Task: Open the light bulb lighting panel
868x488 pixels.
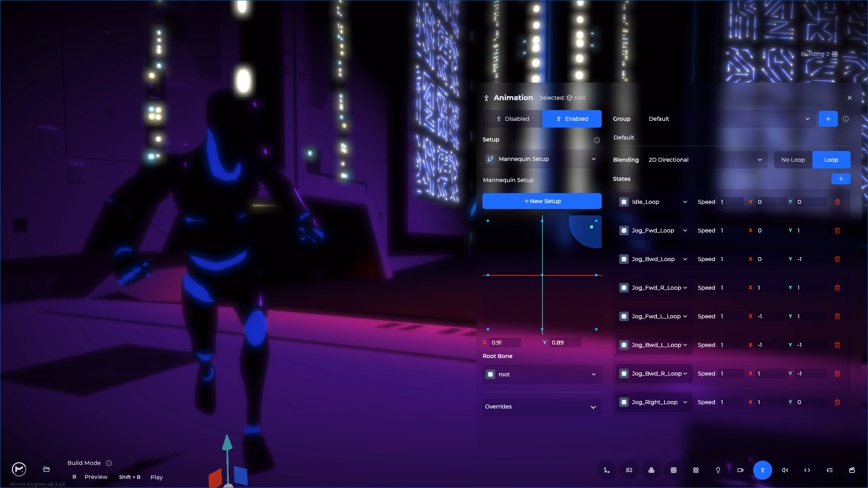Action: tap(718, 470)
